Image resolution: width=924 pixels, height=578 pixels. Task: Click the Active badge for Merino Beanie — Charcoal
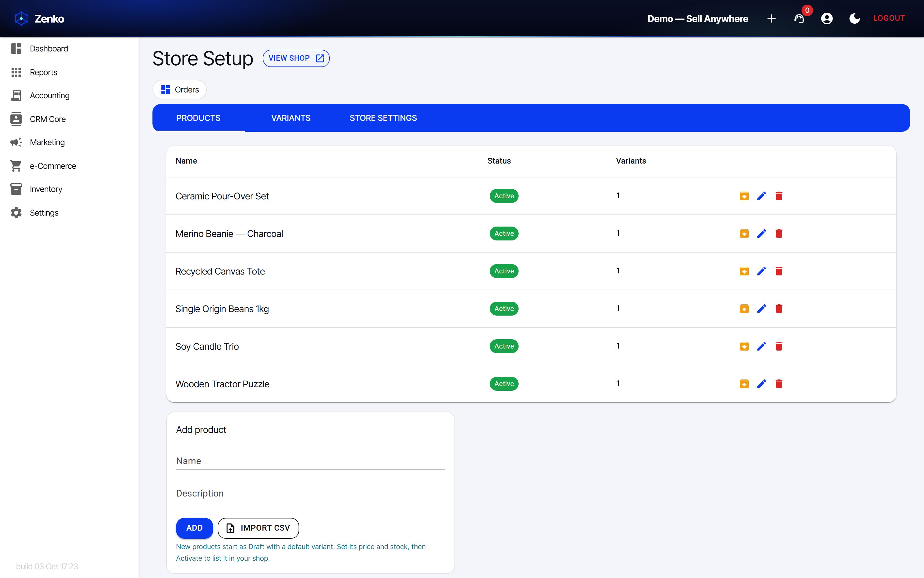tap(504, 234)
